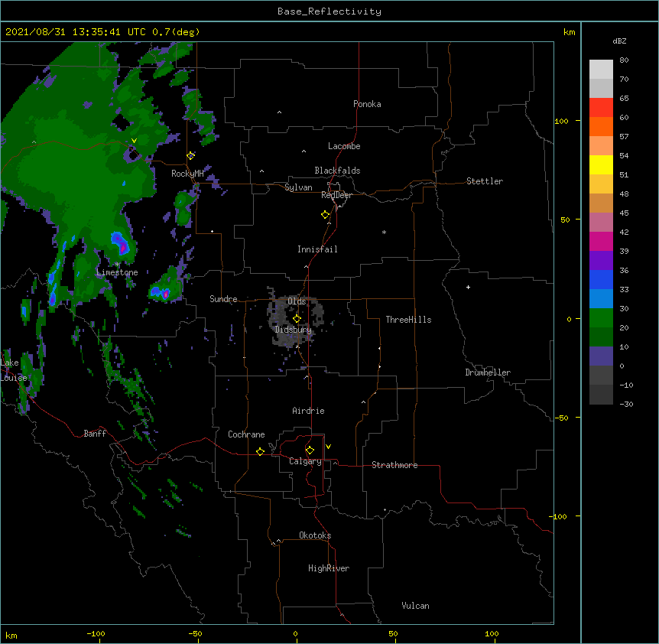Screen dimensions: 659x644
Task: Pick the bright yellow swatch in dBZ legend
Action: click(601, 165)
